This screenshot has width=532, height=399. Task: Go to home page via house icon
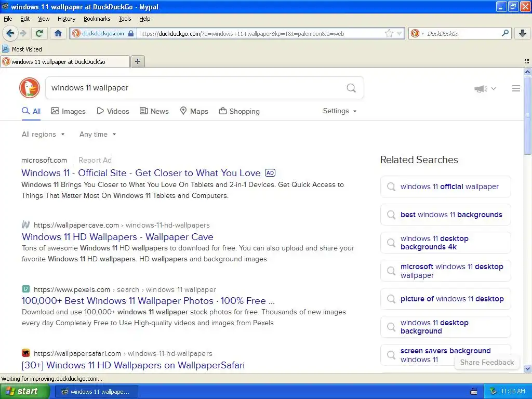[58, 33]
